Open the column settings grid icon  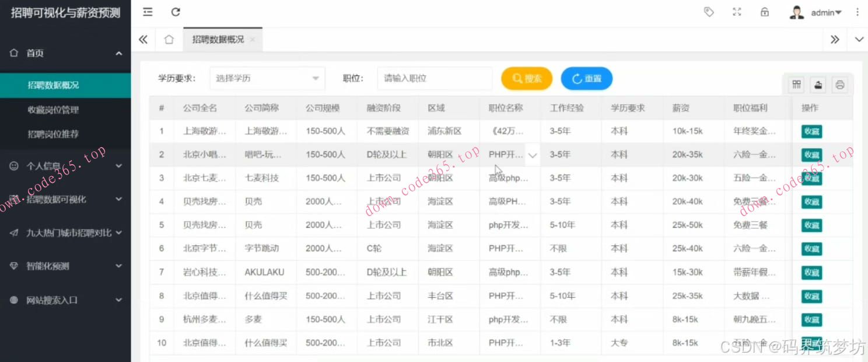[796, 84]
